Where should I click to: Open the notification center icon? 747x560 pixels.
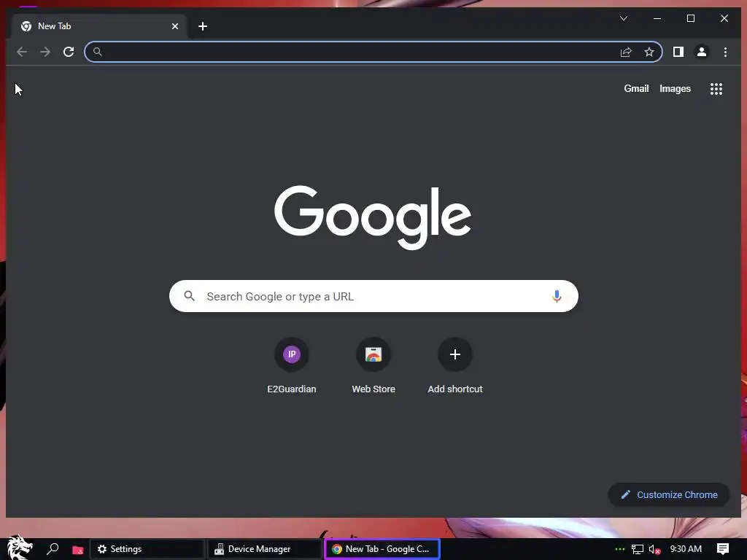(x=723, y=549)
